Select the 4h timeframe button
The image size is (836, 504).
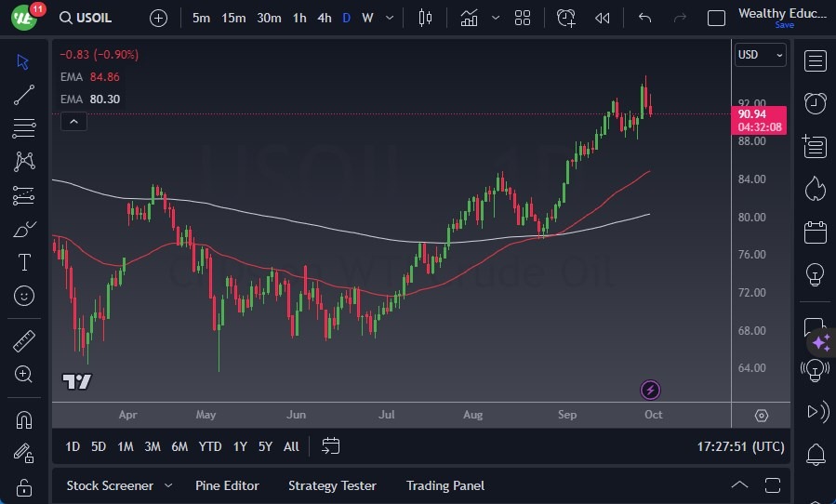(x=324, y=18)
